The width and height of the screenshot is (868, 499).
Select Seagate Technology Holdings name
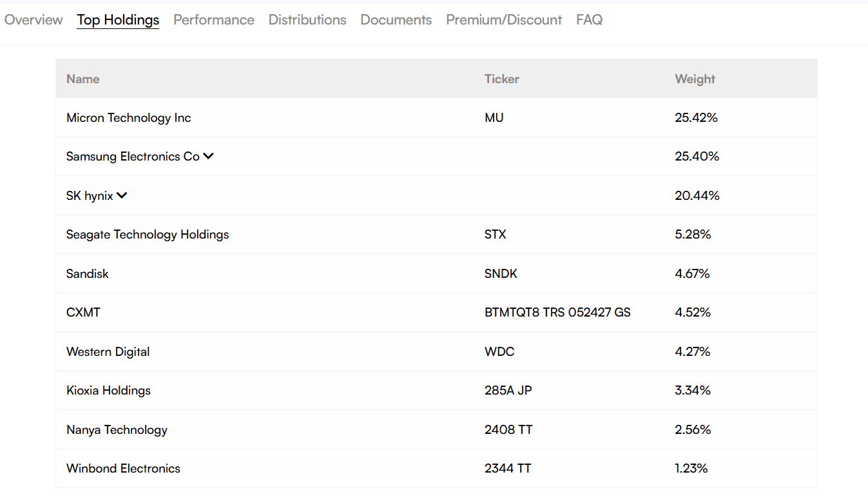tap(148, 235)
